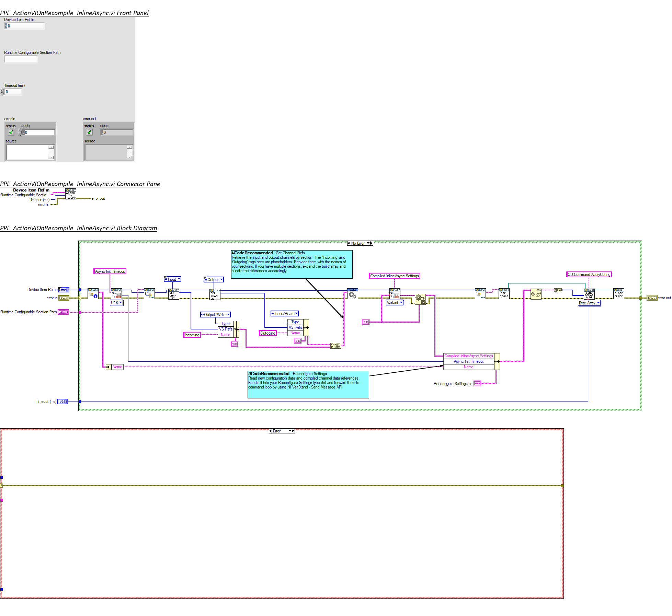
Task: Click the Build Array node icon
Action: [336, 346]
